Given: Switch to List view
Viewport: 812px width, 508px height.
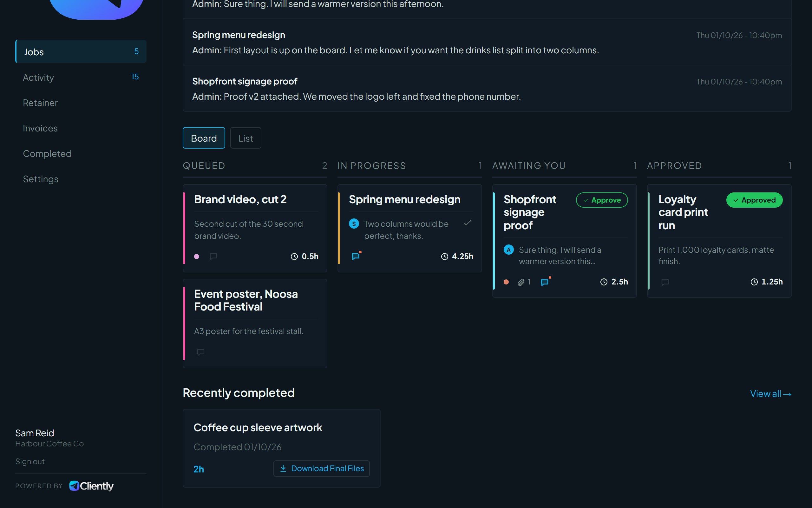Looking at the screenshot, I should tap(246, 138).
